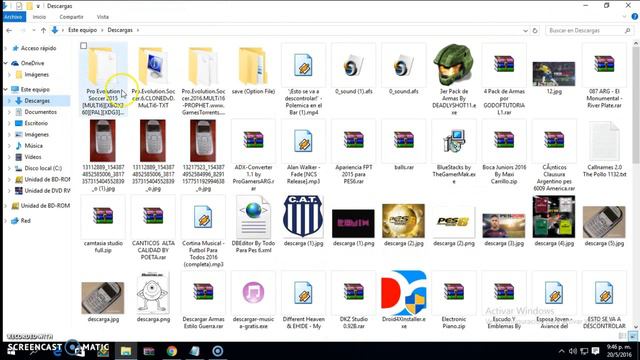Select the 12.jpg thumbnail

(554, 74)
